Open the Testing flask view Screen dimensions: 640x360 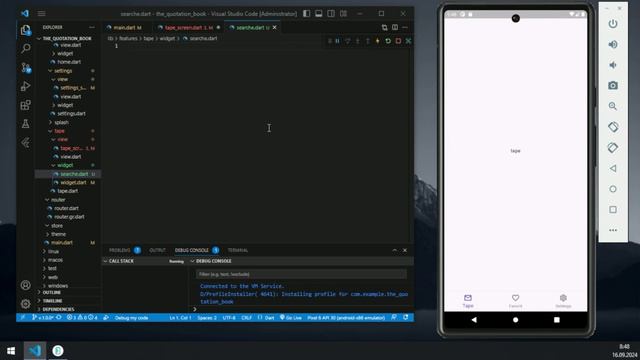[x=25, y=124]
